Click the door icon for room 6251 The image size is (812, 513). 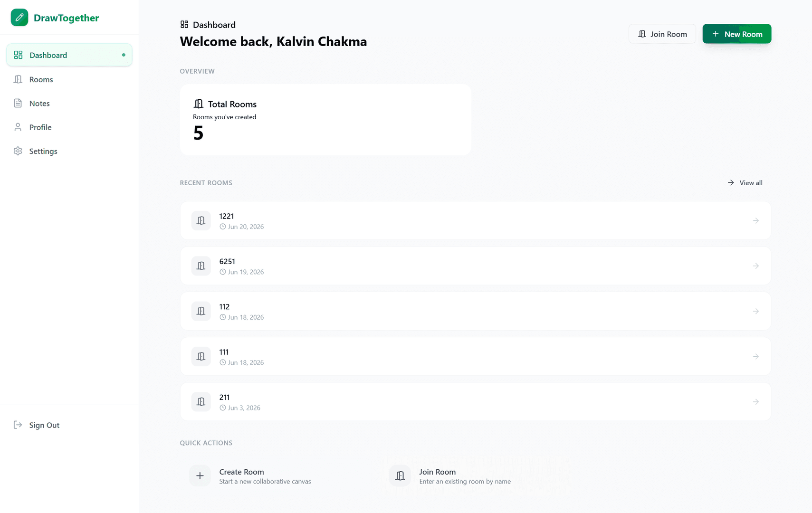pos(201,266)
